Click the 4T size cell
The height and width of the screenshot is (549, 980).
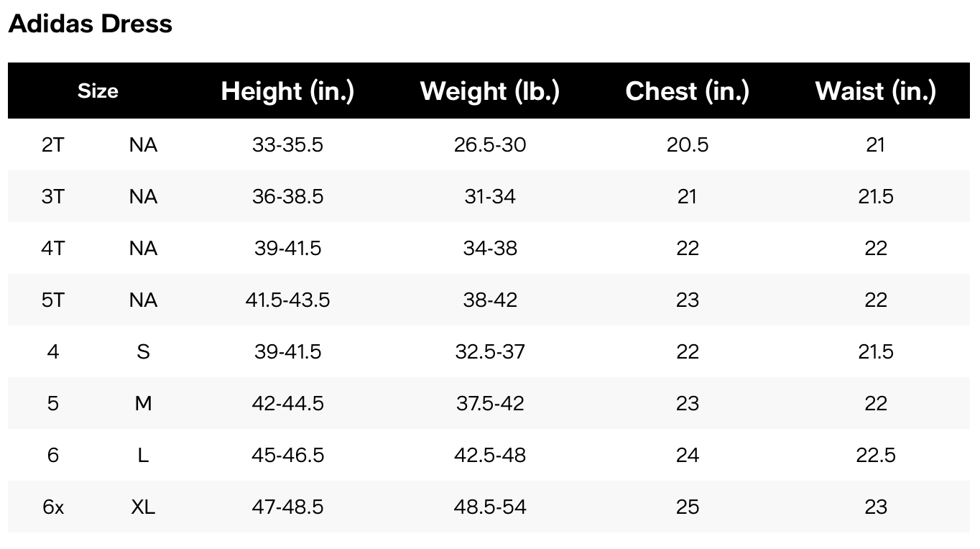(53, 249)
